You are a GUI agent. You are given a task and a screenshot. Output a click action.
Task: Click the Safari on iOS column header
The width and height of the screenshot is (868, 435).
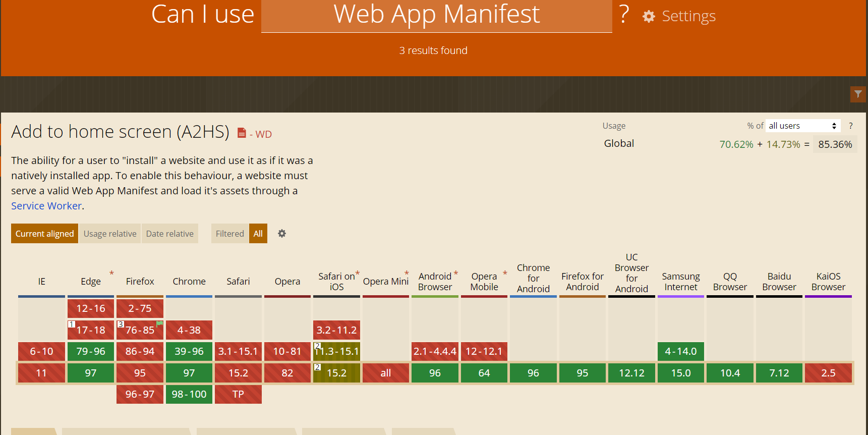coord(336,282)
